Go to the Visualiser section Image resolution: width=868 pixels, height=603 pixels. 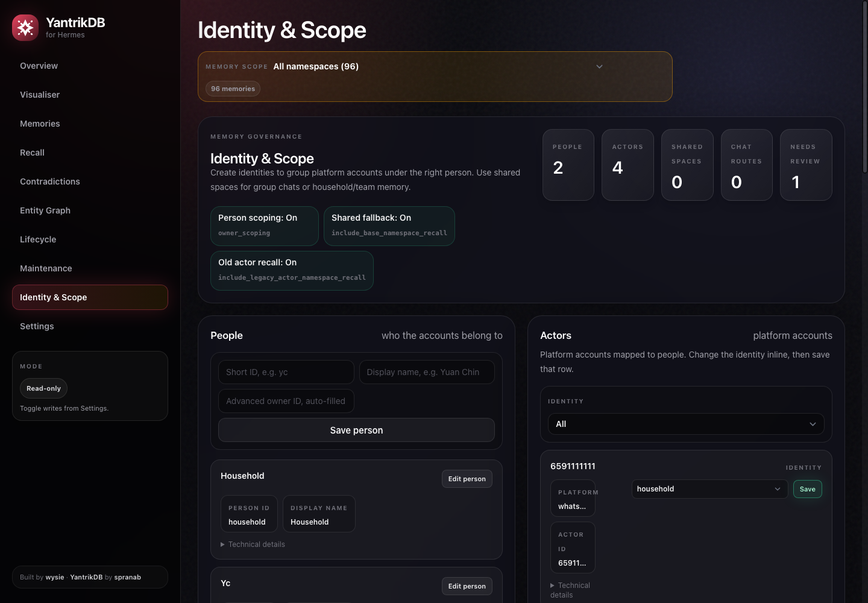pyautogui.click(x=90, y=95)
